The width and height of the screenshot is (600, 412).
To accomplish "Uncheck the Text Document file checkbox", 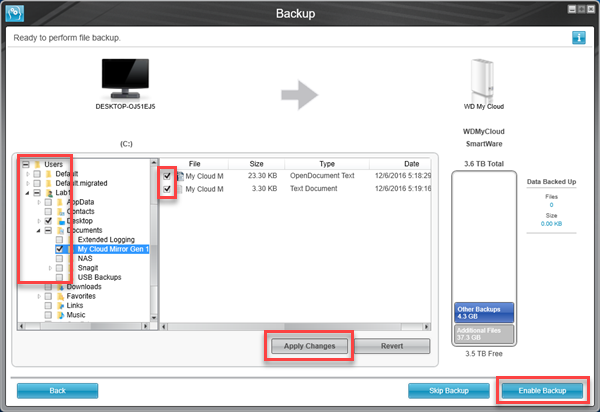I will 167,189.
